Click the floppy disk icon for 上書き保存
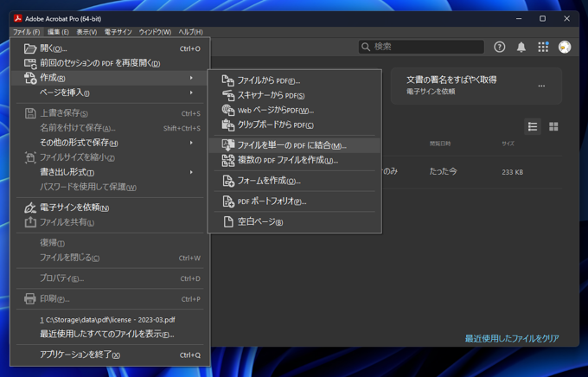The height and width of the screenshot is (377, 588). (x=30, y=113)
